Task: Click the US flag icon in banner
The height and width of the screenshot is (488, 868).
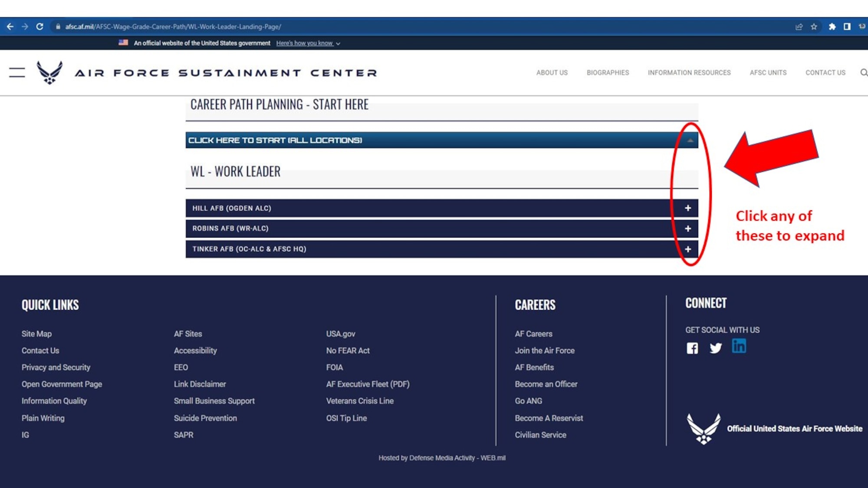Action: click(x=123, y=43)
